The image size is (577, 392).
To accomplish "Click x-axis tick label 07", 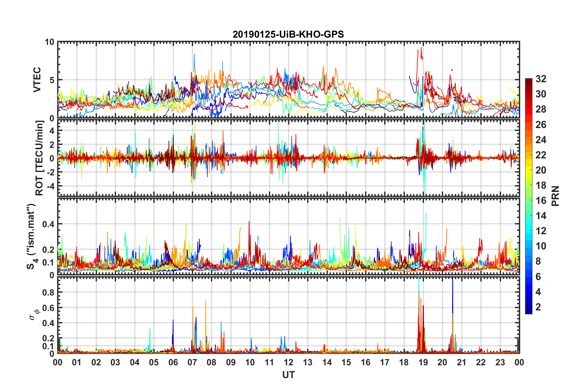I will pyautogui.click(x=192, y=363).
